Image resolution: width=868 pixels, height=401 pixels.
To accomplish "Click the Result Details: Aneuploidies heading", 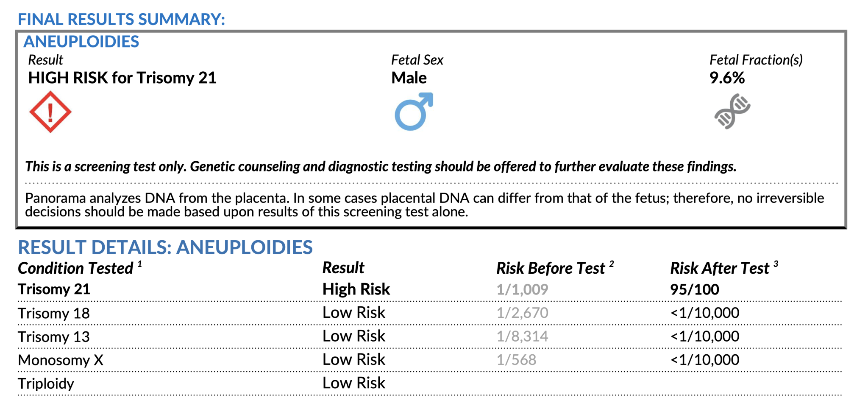I will tap(165, 247).
